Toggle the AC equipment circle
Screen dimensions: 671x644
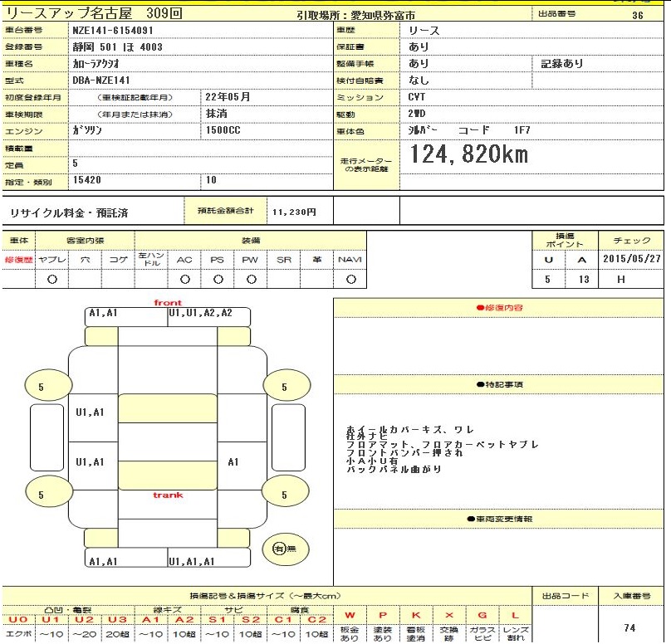[184, 280]
